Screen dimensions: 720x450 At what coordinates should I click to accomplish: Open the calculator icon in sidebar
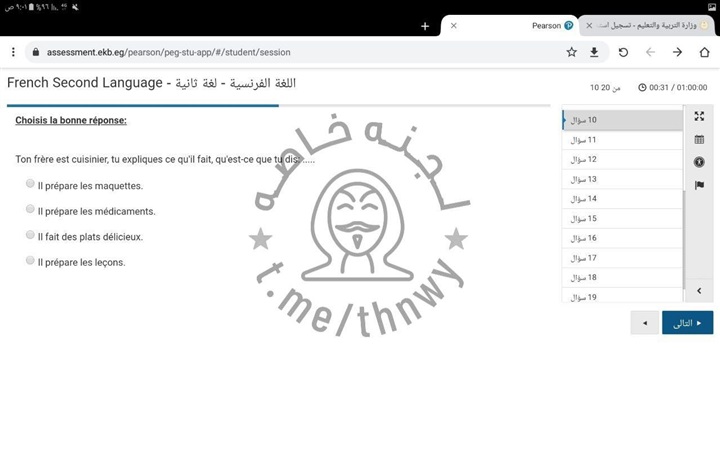[699, 140]
